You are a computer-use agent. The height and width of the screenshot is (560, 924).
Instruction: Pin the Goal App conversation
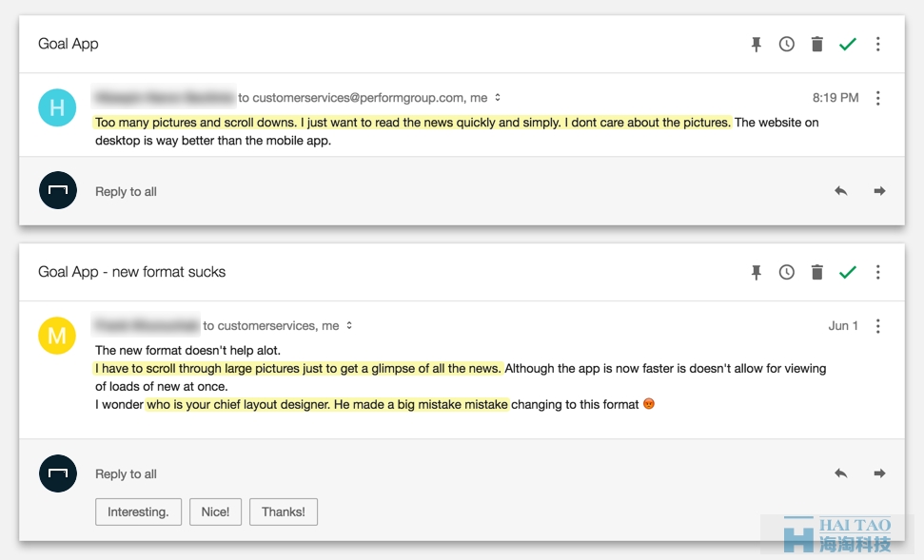tap(757, 44)
